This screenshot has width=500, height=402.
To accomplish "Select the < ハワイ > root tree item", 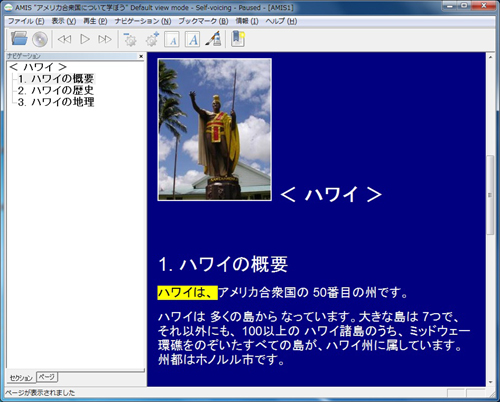I will [38, 67].
